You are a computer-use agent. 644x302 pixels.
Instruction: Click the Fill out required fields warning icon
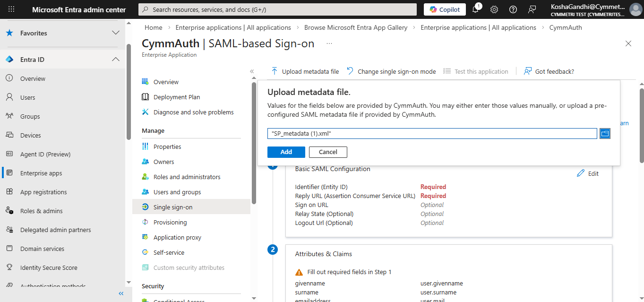(x=299, y=272)
